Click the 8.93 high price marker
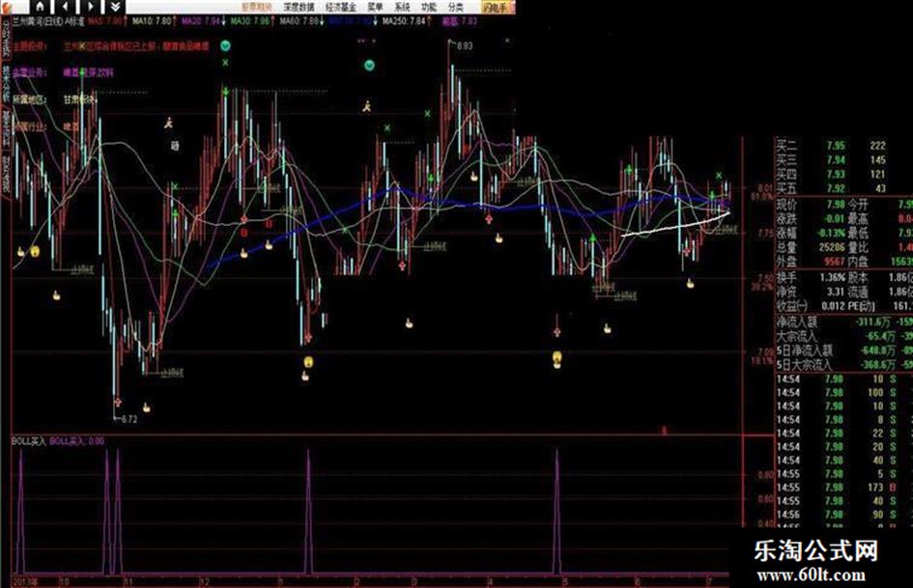Viewport: 913px width, 588px height. [464, 45]
